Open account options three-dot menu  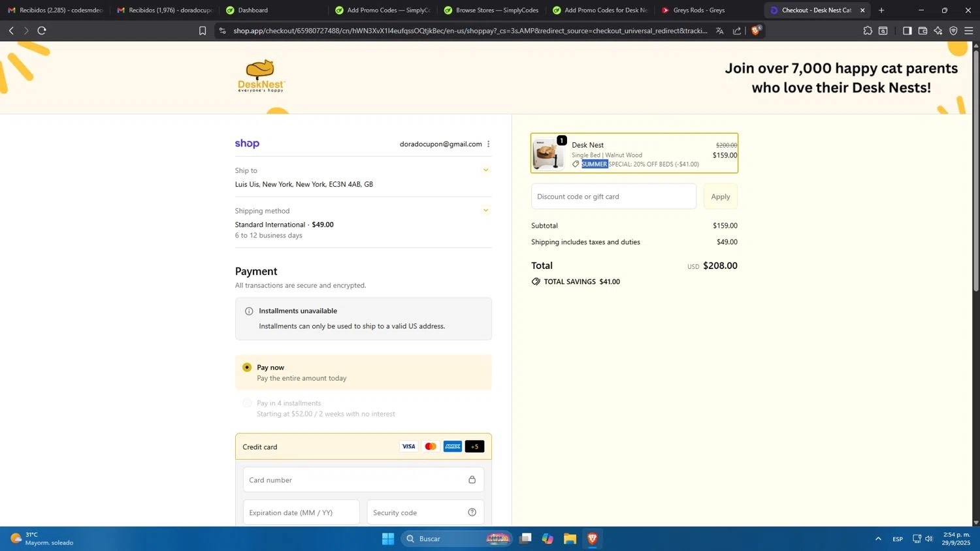click(488, 144)
